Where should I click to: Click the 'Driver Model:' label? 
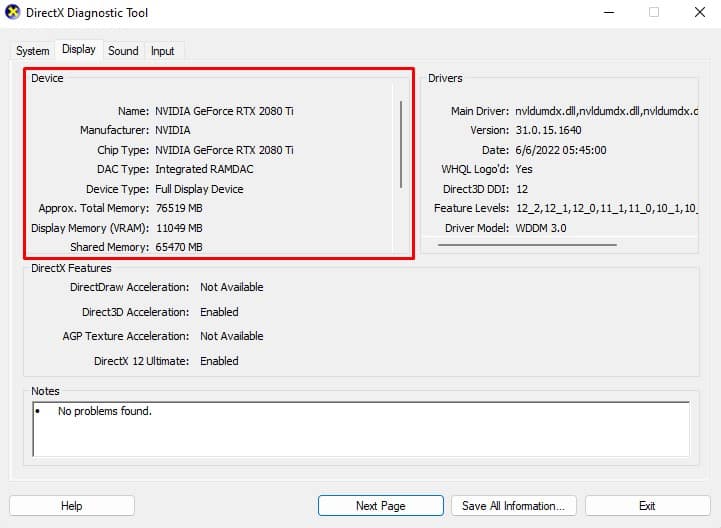[x=477, y=228]
